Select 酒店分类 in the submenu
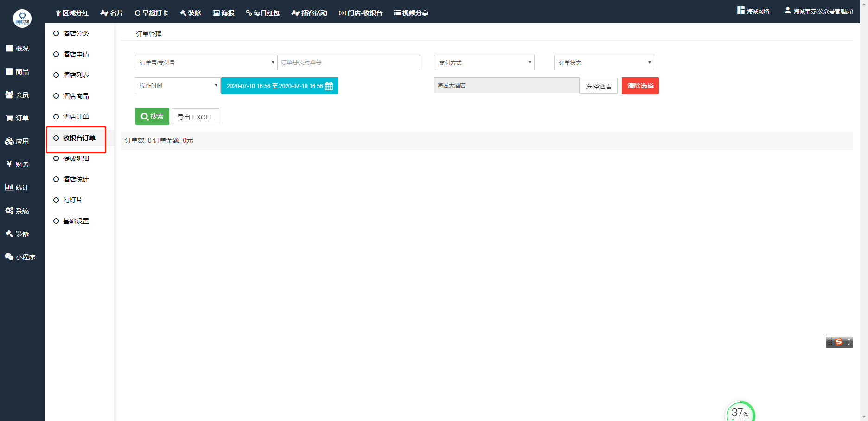The height and width of the screenshot is (421, 868). coord(76,33)
